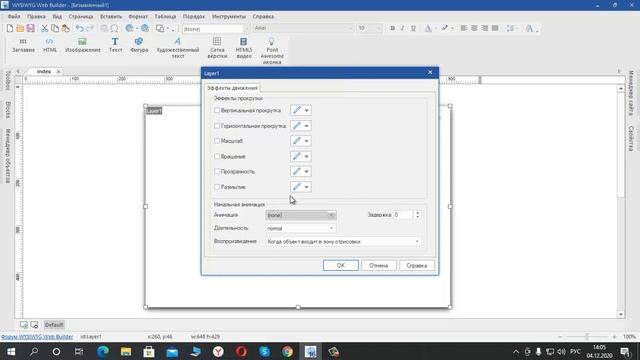The width and height of the screenshot is (640, 360).
Task: Insert an HTML5 video object
Action: pos(244,48)
